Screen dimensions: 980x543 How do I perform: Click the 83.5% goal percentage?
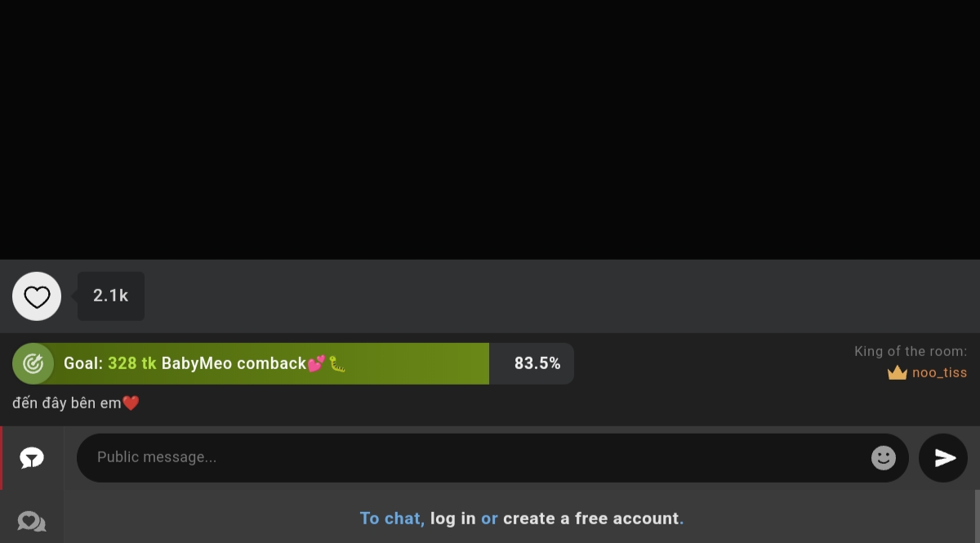(537, 363)
